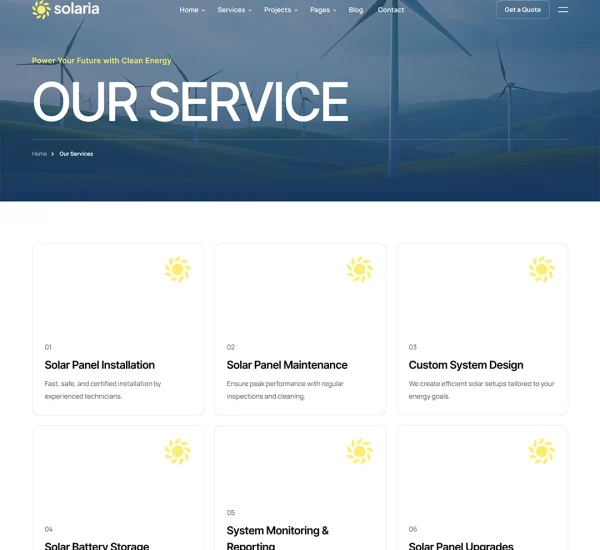Click the Solaria sun logo icon

click(41, 9)
